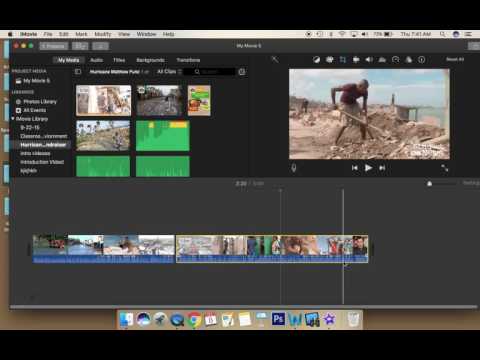Skip to next clip in viewer
Image resolution: width=480 pixels, height=360 pixels.
click(x=382, y=168)
